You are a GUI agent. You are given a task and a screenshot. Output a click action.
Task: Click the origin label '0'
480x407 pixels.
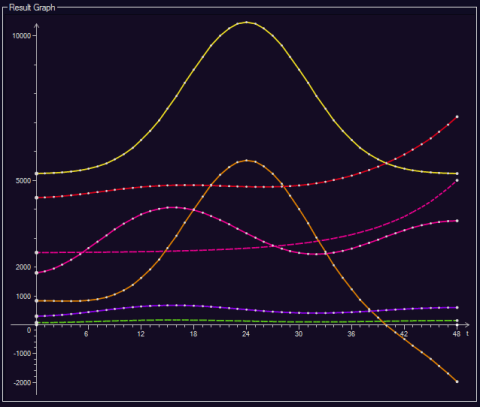point(29,330)
